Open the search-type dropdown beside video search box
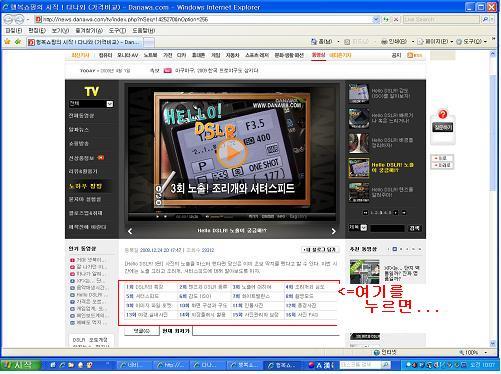The image size is (501, 374). tap(364, 228)
